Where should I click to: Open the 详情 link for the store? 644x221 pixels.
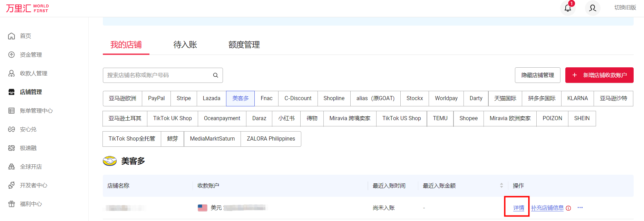pyautogui.click(x=518, y=208)
